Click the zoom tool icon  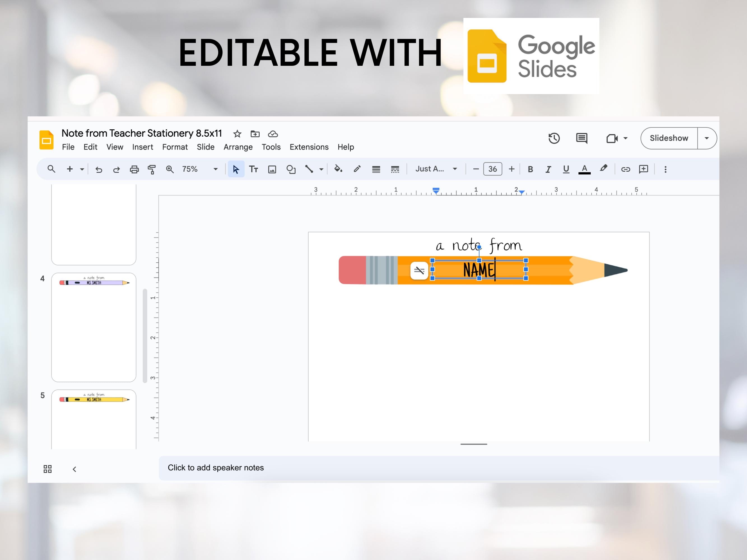coord(170,169)
